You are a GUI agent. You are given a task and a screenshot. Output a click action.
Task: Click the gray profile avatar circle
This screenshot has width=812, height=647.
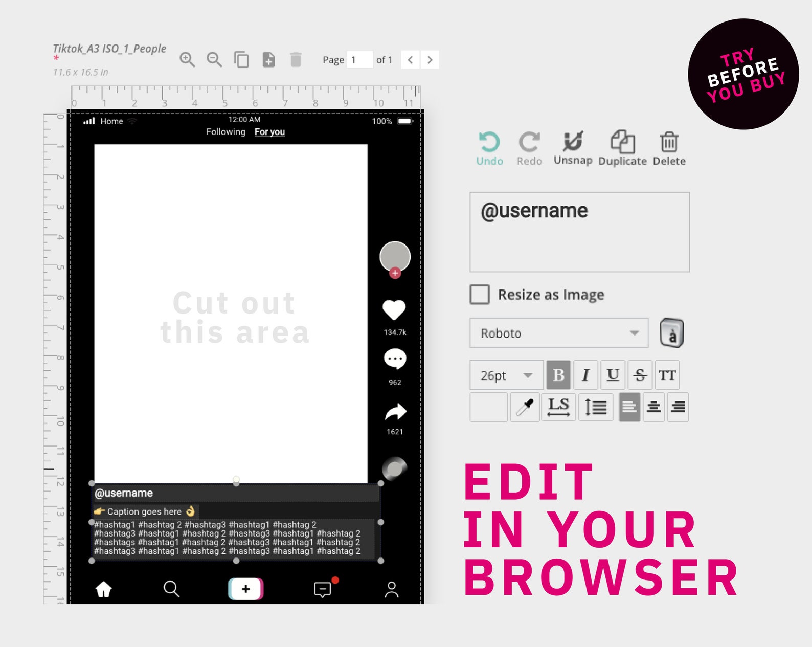tap(395, 257)
